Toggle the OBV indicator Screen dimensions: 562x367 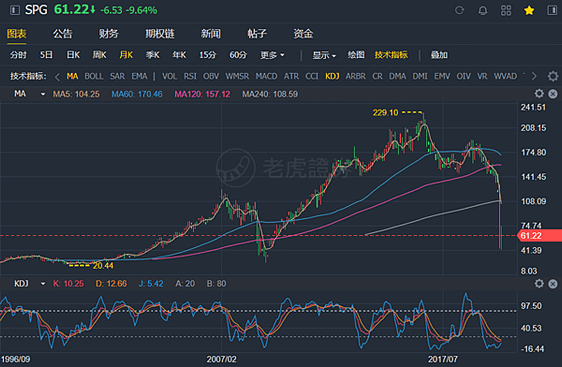[x=211, y=76]
